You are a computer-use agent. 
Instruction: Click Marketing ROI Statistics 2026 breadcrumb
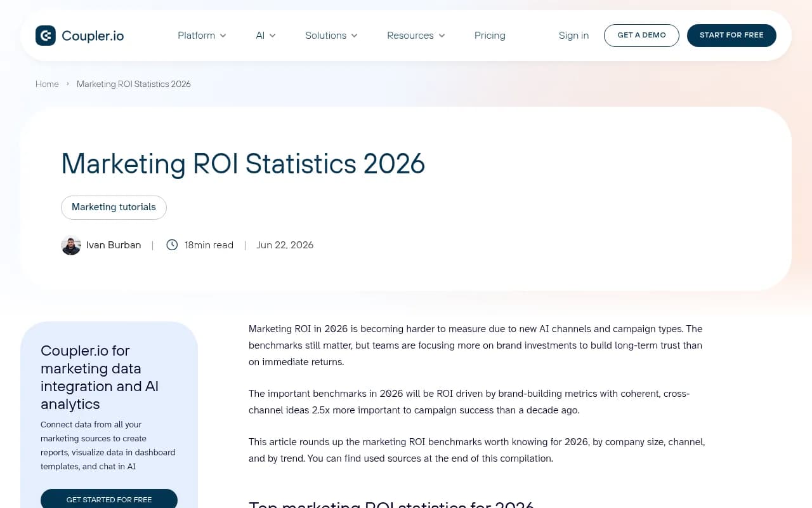pos(134,84)
